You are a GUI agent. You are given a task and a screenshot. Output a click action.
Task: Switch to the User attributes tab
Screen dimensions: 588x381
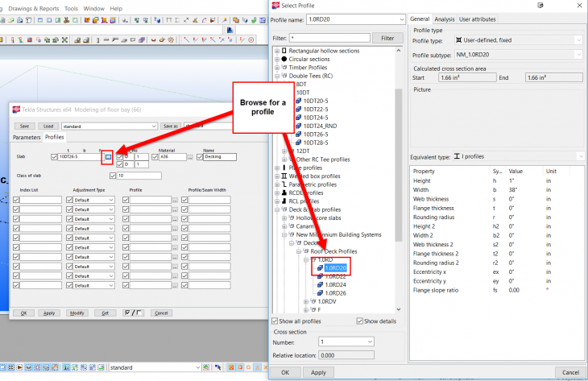[478, 19]
